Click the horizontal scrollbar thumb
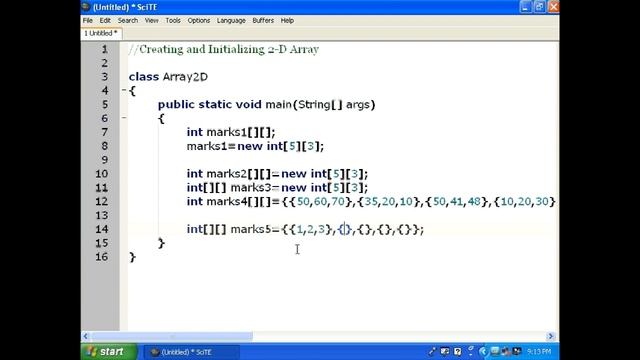The height and width of the screenshot is (360, 640). click(171, 336)
